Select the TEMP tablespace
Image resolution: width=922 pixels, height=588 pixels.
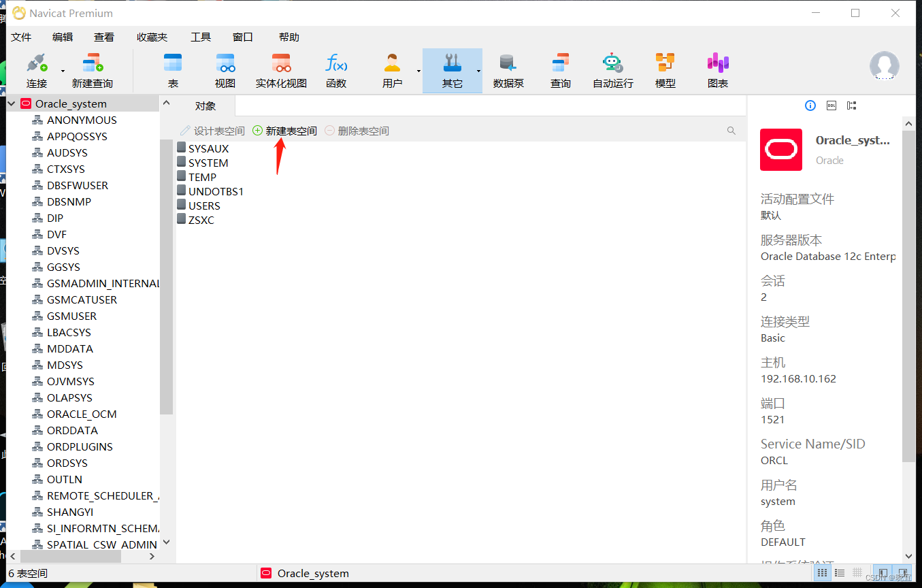(197, 177)
